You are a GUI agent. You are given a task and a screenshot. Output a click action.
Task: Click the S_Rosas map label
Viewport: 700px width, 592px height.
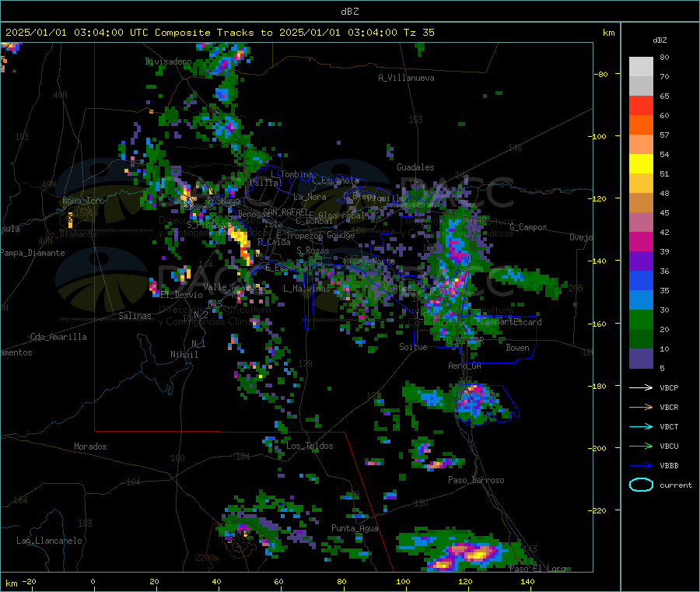click(x=313, y=250)
